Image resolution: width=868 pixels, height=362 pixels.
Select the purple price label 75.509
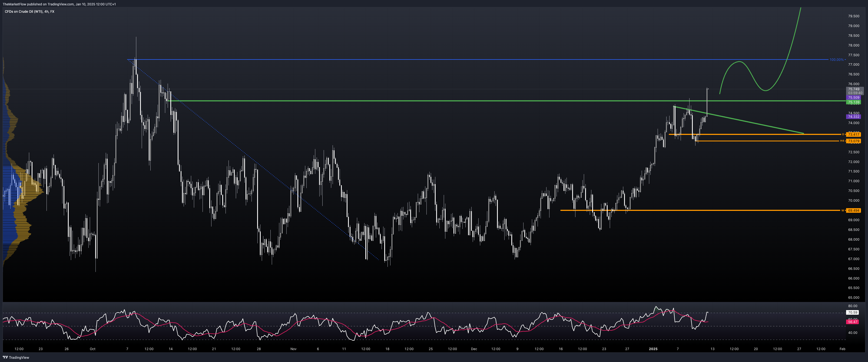coord(853,98)
